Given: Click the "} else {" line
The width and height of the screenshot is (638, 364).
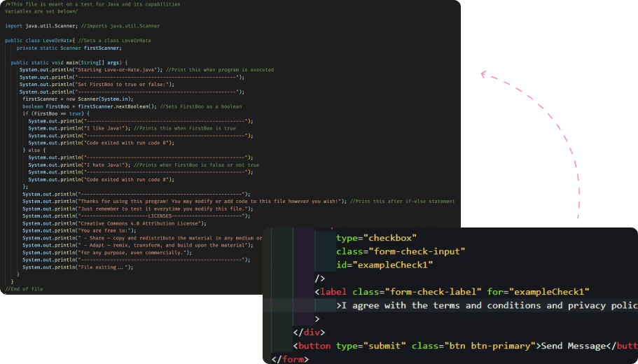Looking at the screenshot, I should tap(34, 150).
